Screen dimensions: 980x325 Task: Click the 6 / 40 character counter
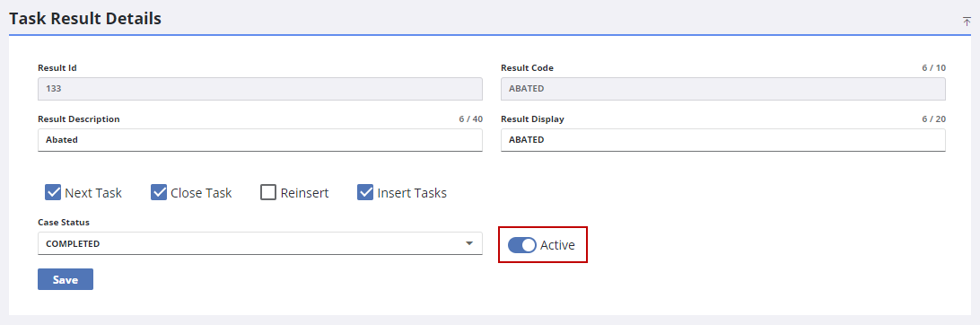(470, 119)
